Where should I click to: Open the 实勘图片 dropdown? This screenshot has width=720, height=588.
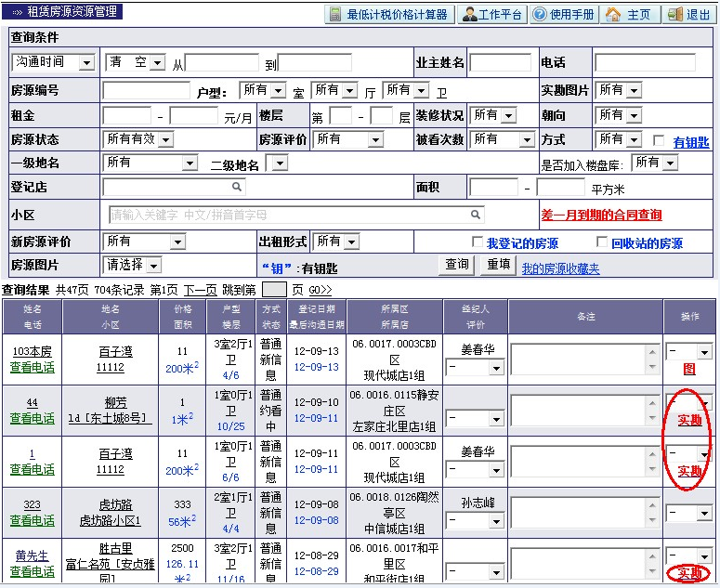click(619, 90)
